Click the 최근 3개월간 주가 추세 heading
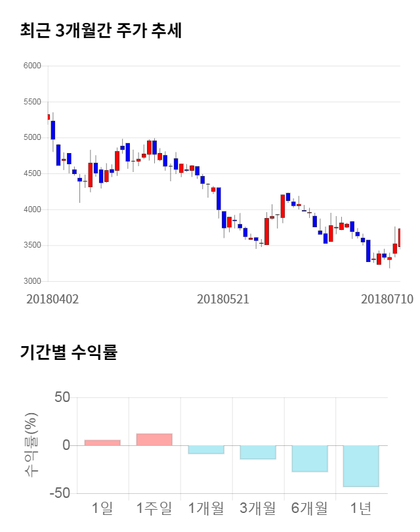Viewport: 420px width, 532px height. 101,31
